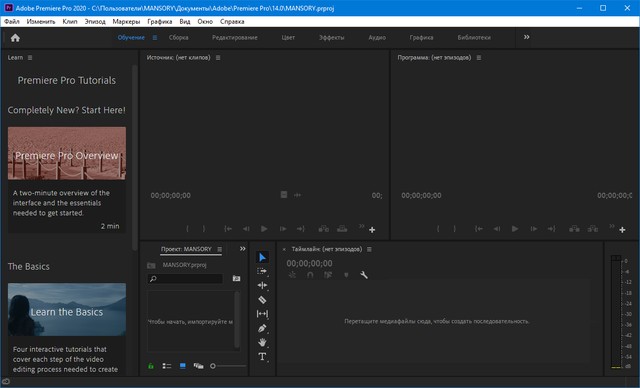Screen dimensions: 640x388
Task: Click Add Marker shield in timeline
Action: [346, 275]
